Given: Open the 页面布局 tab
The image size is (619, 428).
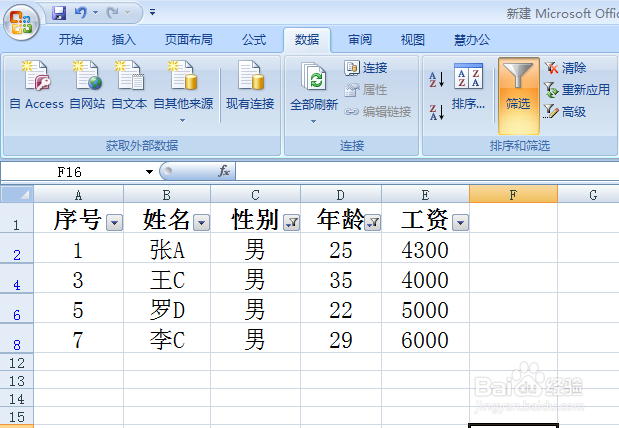Looking at the screenshot, I should point(189,40).
